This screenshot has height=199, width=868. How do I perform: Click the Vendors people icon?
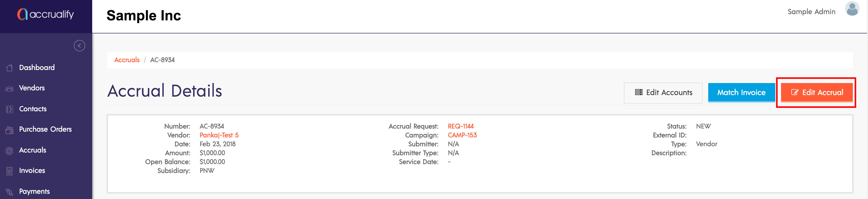9,89
